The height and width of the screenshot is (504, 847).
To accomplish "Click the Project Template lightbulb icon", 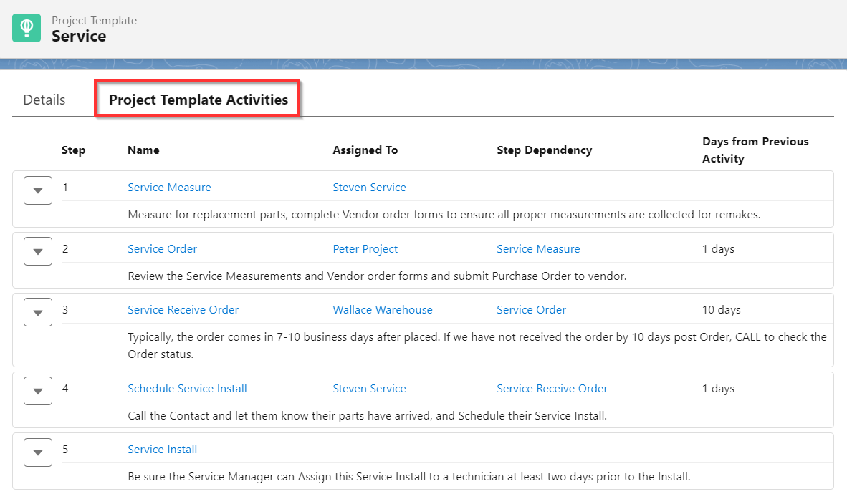I will [27, 27].
